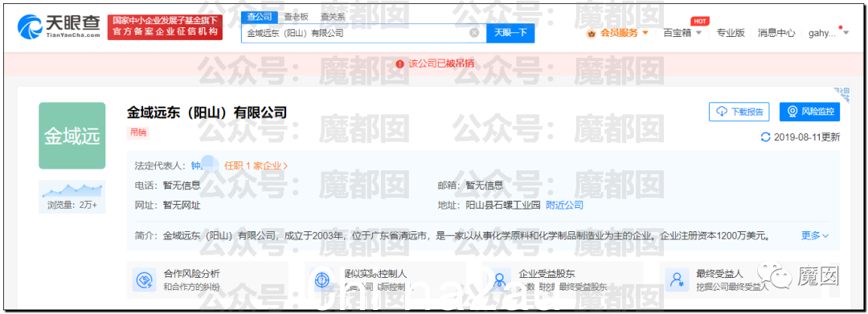The width and height of the screenshot is (868, 314).
Task: Click the address text 阳山县石螺工业园
Action: (502, 205)
